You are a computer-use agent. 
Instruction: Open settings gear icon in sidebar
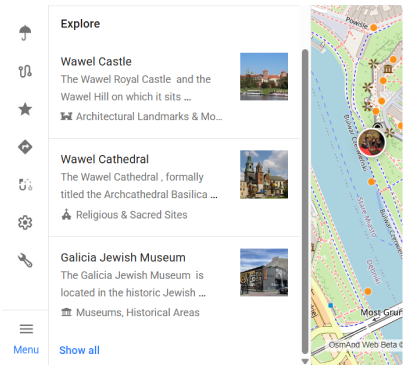click(x=25, y=223)
